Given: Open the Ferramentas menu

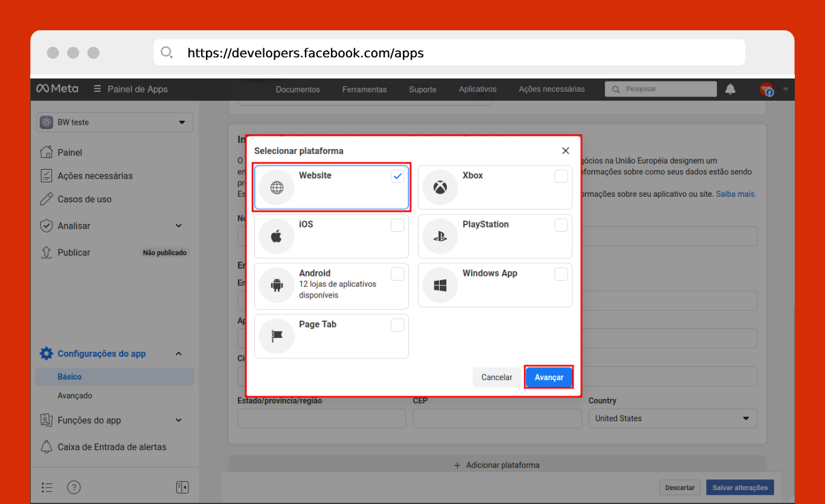Looking at the screenshot, I should coord(364,89).
